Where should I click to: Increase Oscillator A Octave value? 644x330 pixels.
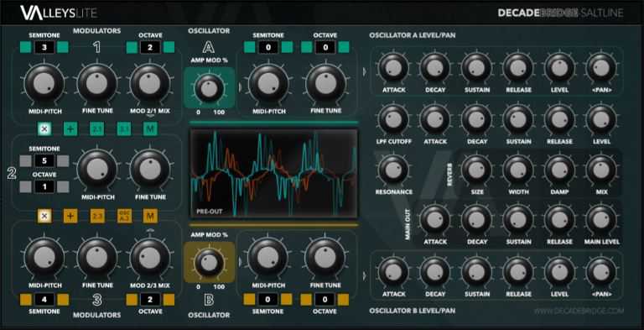pos(343,47)
